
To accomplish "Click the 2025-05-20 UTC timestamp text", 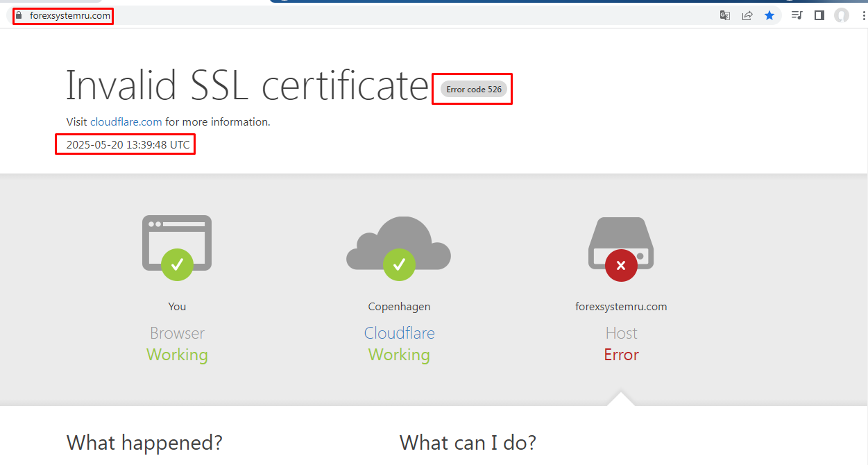I will (x=128, y=145).
